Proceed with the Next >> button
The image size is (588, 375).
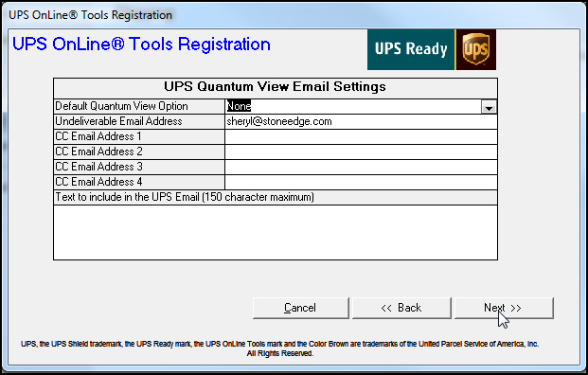pos(504,309)
